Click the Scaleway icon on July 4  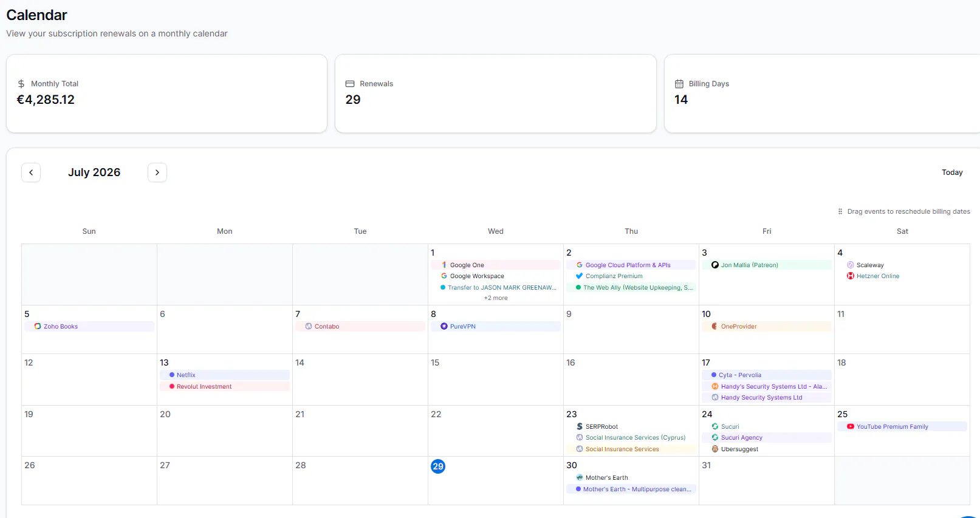point(851,265)
